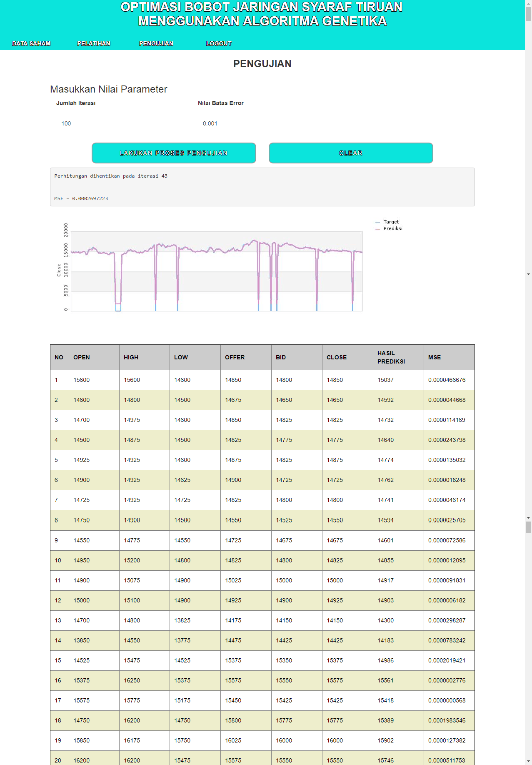Image resolution: width=532 pixels, height=765 pixels.
Task: Go to the PELATIHAN page
Action: coord(94,43)
